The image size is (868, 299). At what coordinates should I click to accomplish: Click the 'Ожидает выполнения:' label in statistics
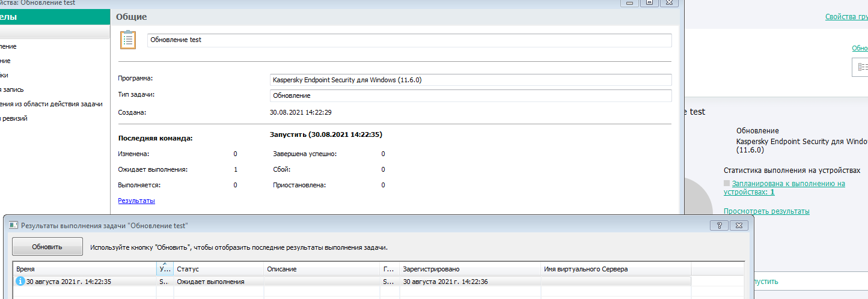153,169
